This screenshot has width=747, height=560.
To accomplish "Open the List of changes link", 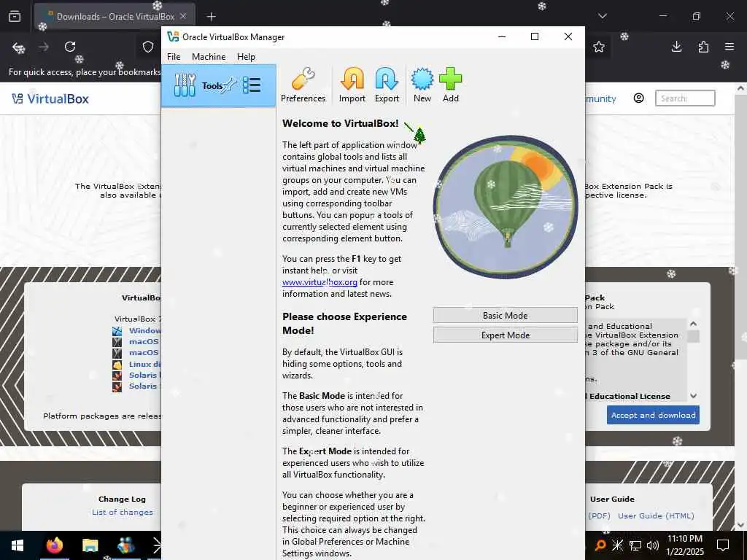I will tap(123, 513).
